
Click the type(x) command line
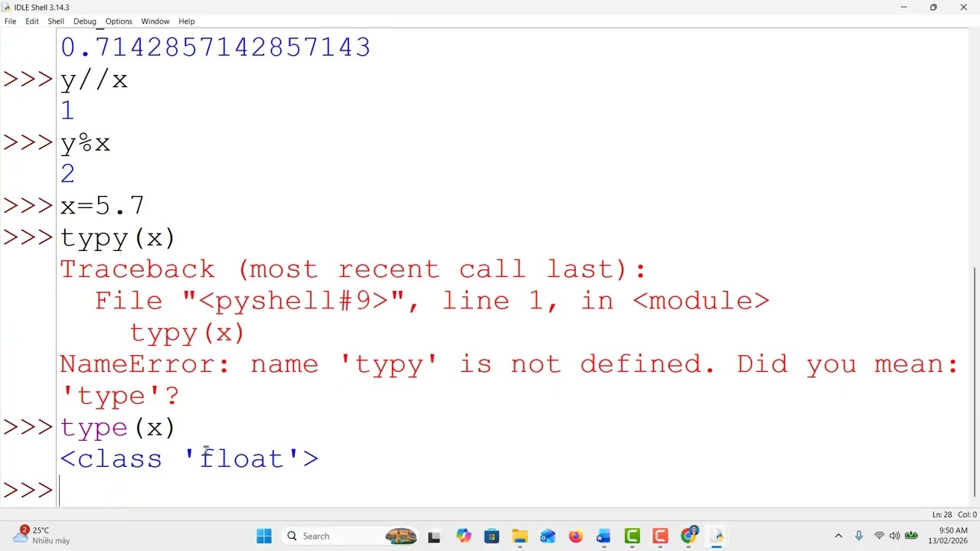pos(118,427)
